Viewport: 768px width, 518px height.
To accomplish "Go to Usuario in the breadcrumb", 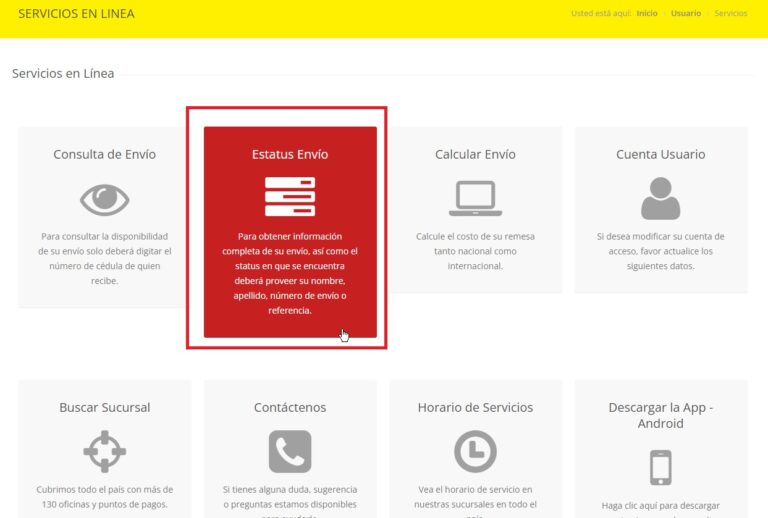I will click(686, 13).
